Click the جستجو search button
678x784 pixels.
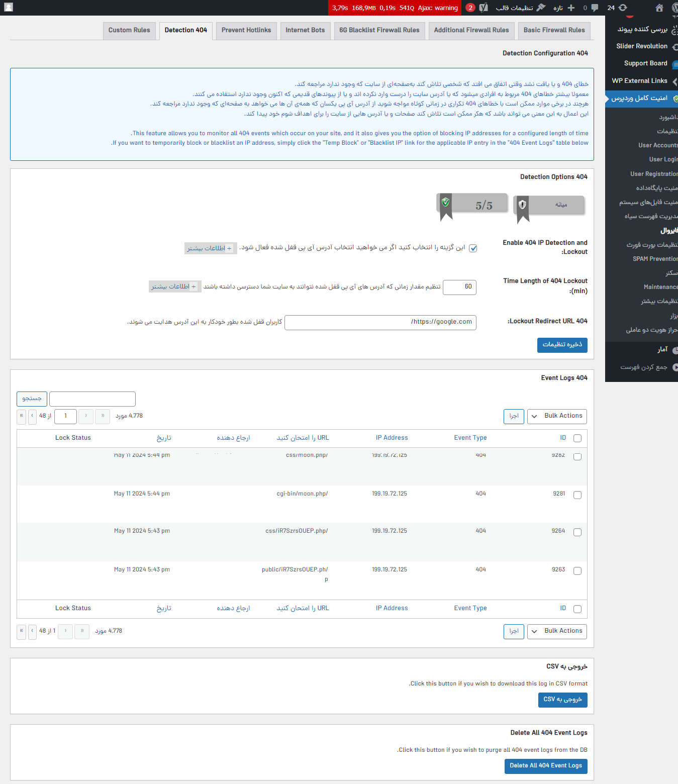tap(32, 399)
